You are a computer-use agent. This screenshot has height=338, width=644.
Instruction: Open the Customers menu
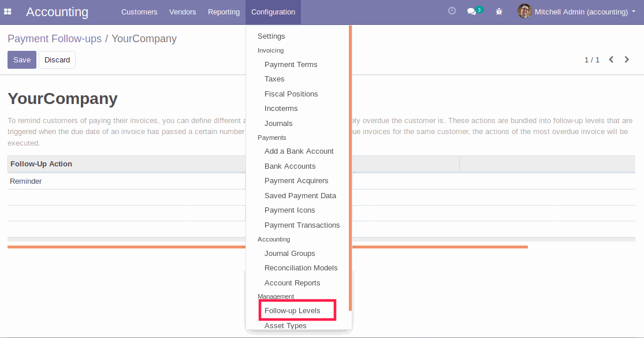(139, 12)
